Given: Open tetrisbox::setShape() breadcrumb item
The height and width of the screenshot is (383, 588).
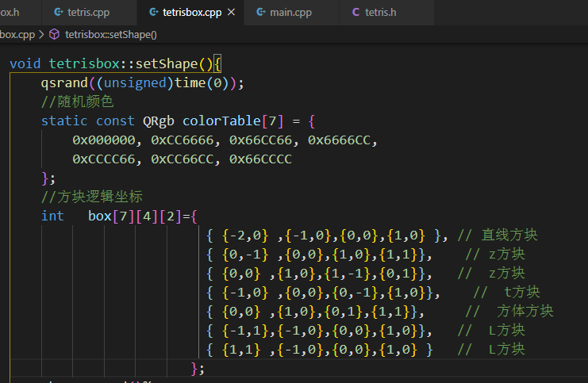Looking at the screenshot, I should tap(111, 34).
